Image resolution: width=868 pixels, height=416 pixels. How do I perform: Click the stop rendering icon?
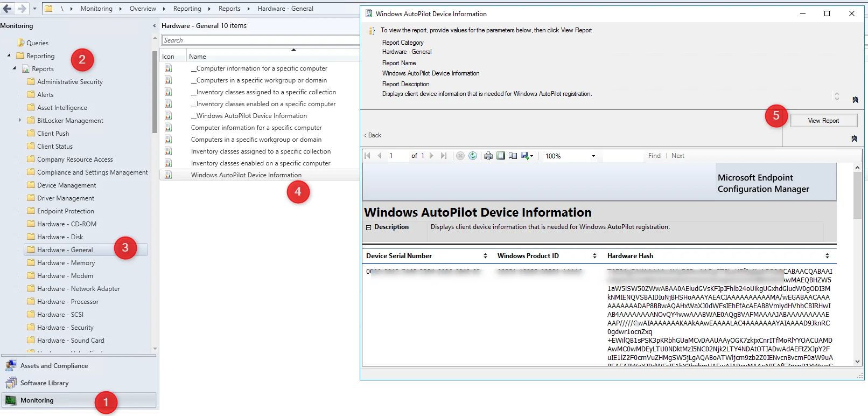click(x=460, y=156)
